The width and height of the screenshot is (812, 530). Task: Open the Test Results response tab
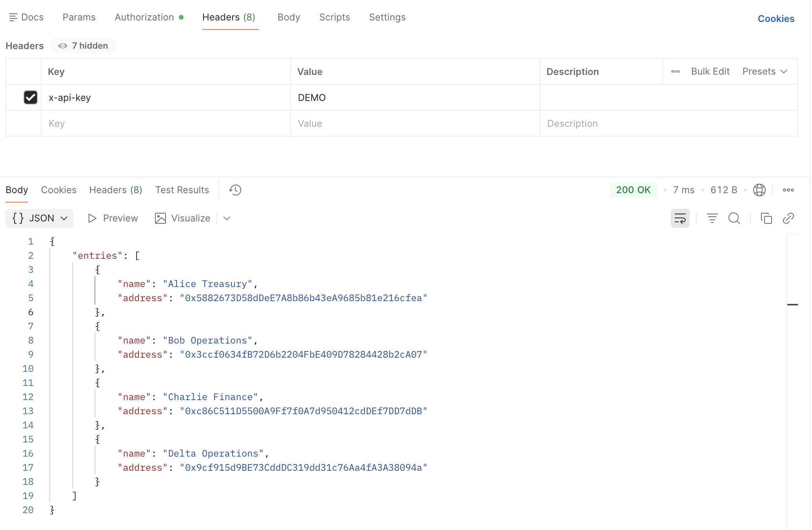coord(182,190)
